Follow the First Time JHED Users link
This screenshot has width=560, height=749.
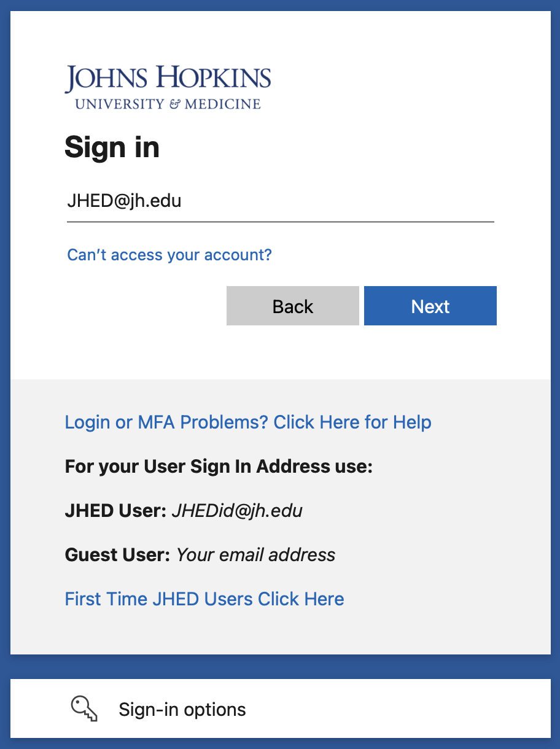point(204,599)
